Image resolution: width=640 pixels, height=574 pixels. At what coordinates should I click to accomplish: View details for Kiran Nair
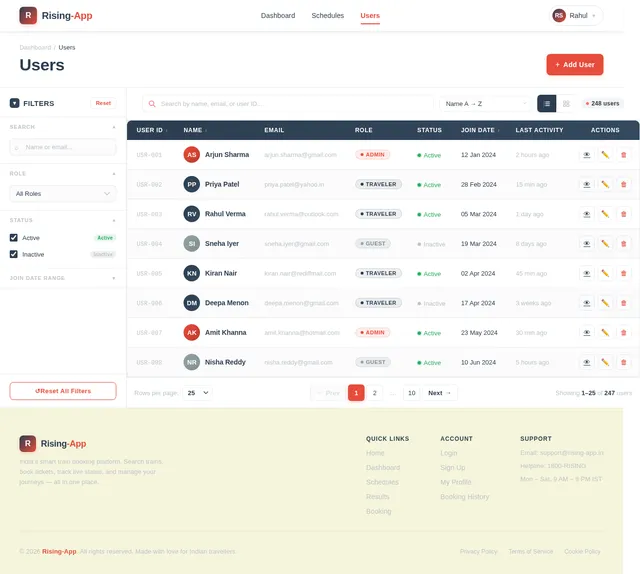tap(587, 273)
